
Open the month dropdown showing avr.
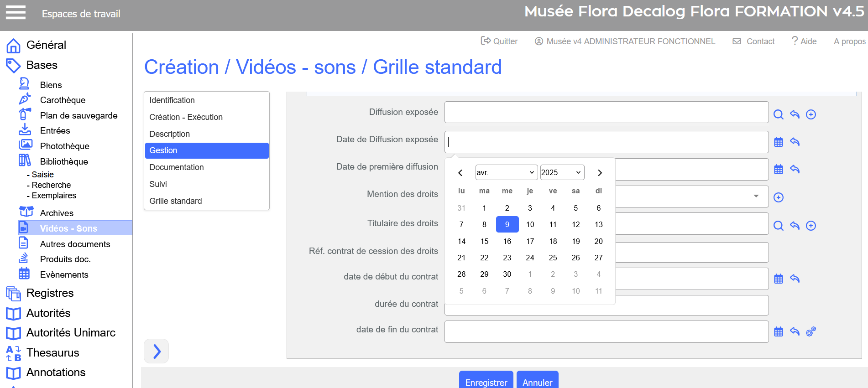point(506,172)
